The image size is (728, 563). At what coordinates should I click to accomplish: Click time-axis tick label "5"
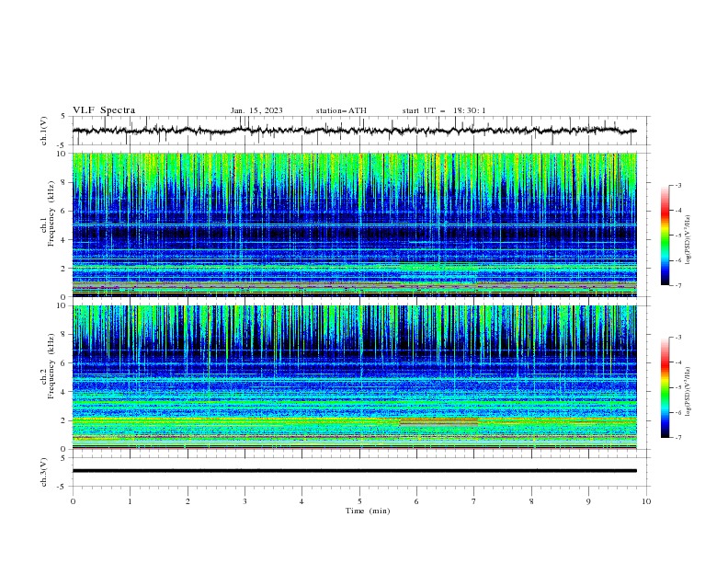[359, 501]
